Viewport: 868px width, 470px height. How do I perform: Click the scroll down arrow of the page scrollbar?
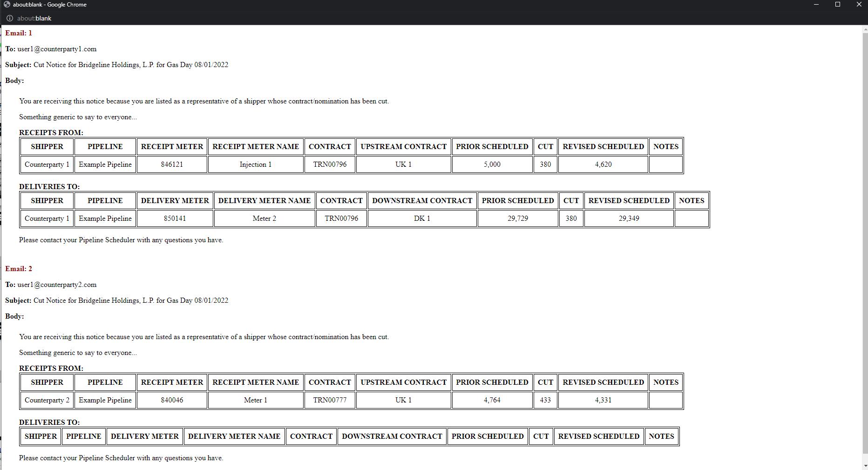865,465
